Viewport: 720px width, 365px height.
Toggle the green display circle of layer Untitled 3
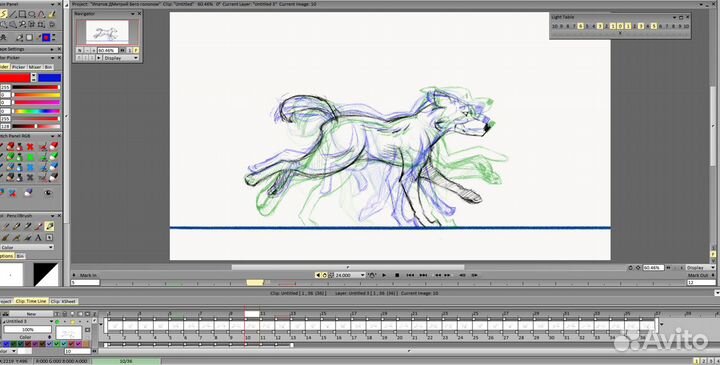[57, 322]
